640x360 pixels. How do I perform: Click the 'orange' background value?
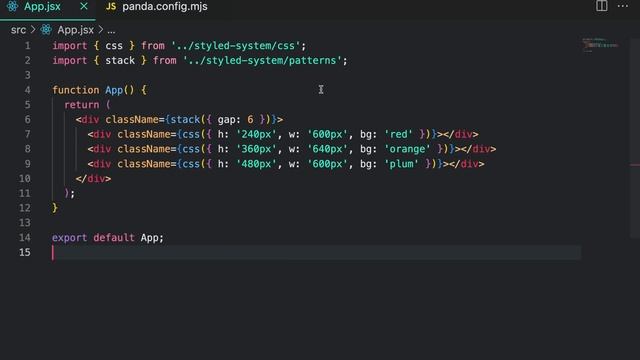click(407, 149)
